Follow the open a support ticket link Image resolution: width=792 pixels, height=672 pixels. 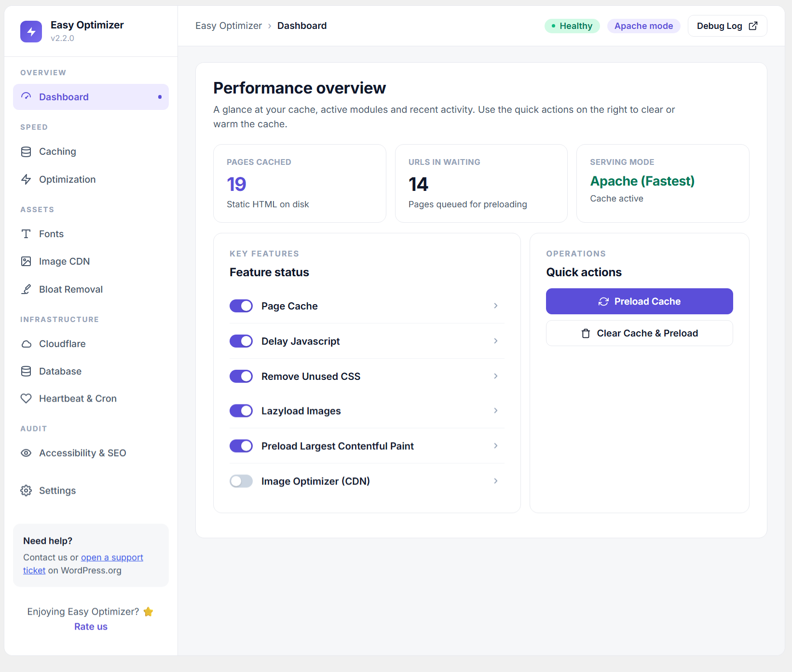112,558
